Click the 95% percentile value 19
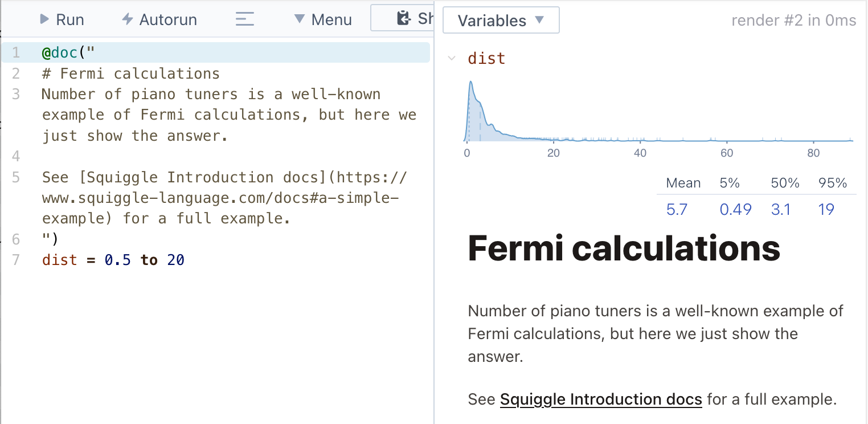The width and height of the screenshot is (868, 424). coord(826,210)
